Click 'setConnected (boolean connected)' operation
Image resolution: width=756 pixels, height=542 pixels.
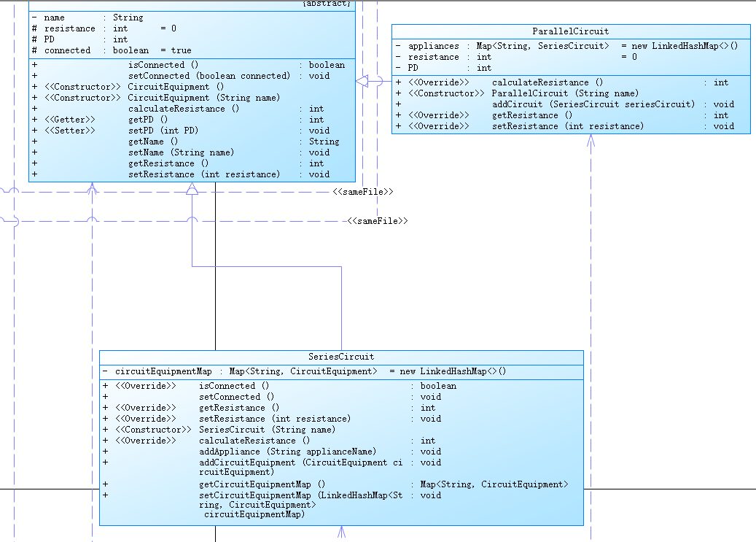(x=181, y=76)
